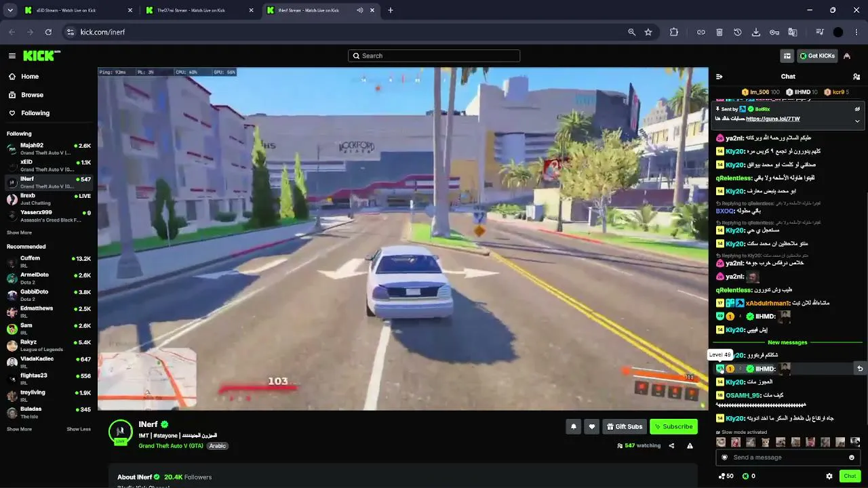Viewport: 868px width, 488px height.
Task: Show more followed channels
Action: pyautogui.click(x=19, y=232)
